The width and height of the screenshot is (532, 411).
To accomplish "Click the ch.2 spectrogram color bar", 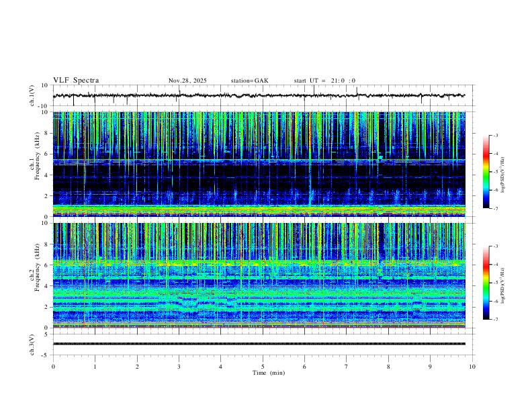I will click(x=486, y=283).
